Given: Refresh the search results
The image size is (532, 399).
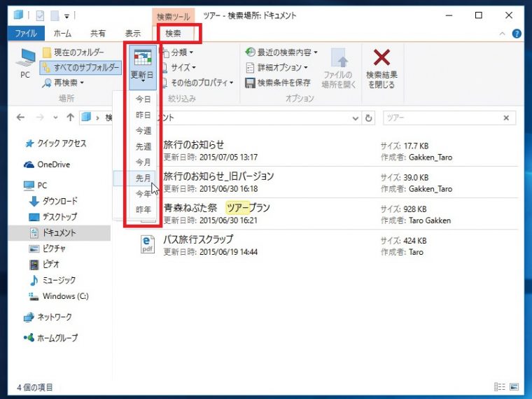Looking at the screenshot, I should 368,118.
